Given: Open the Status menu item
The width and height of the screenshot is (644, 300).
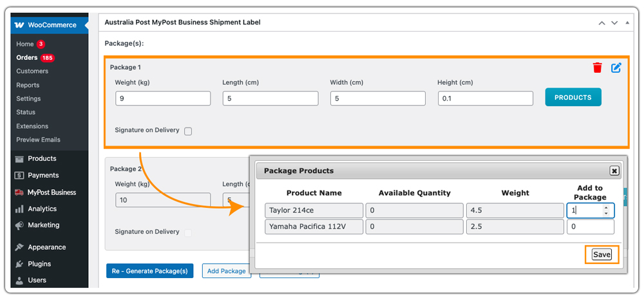Looking at the screenshot, I should point(26,112).
